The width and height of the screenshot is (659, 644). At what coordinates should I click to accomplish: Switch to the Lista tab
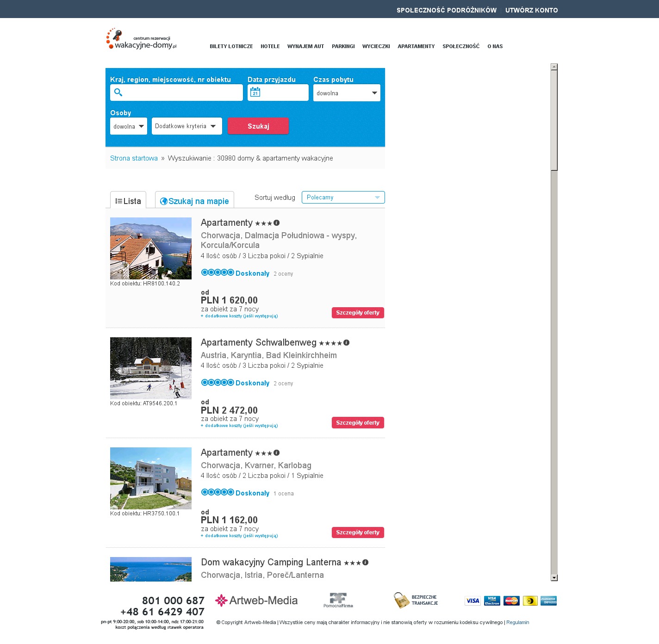(x=128, y=201)
